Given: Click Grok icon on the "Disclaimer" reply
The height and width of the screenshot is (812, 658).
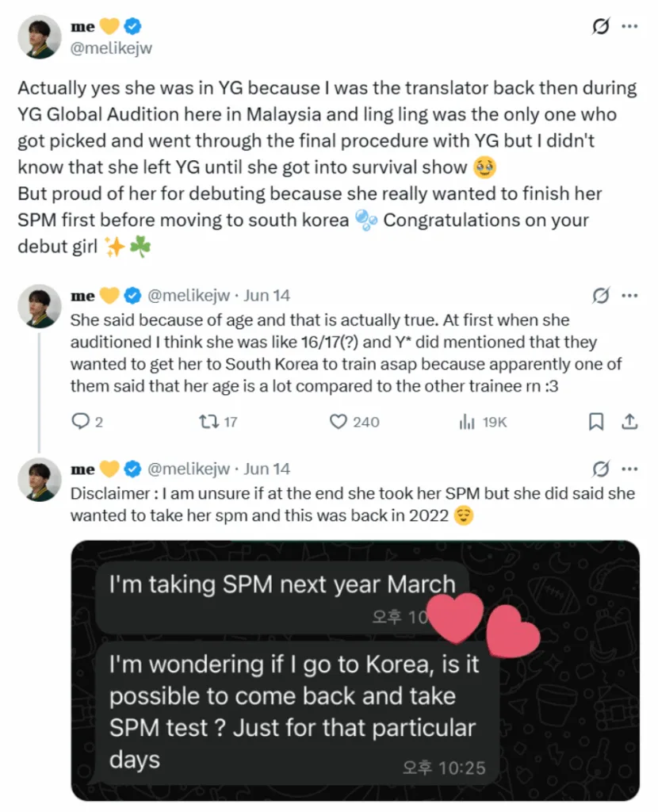Looking at the screenshot, I should click(601, 469).
